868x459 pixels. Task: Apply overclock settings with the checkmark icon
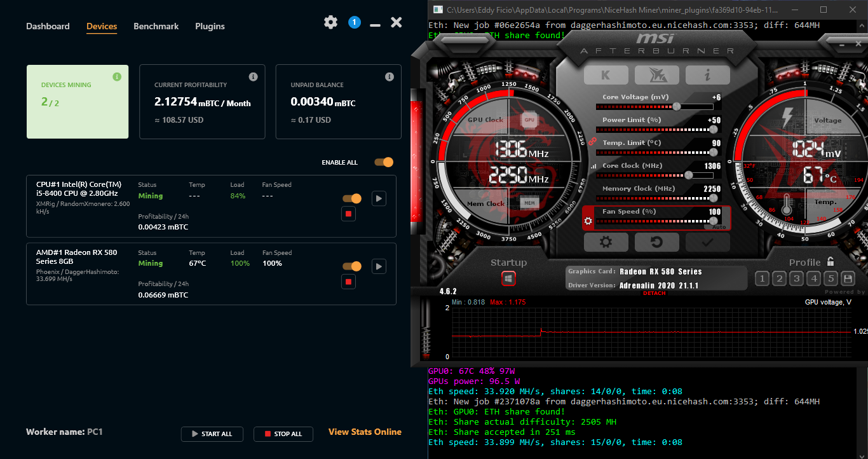coord(707,242)
